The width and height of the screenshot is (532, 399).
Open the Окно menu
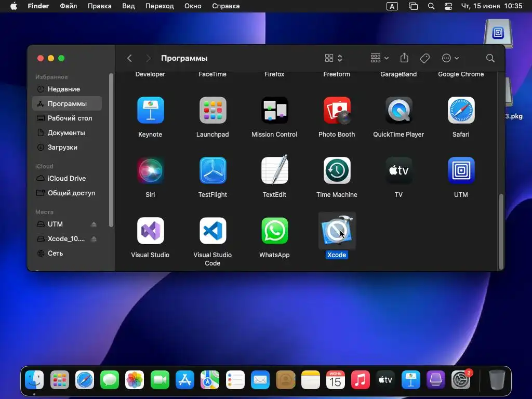coord(193,6)
